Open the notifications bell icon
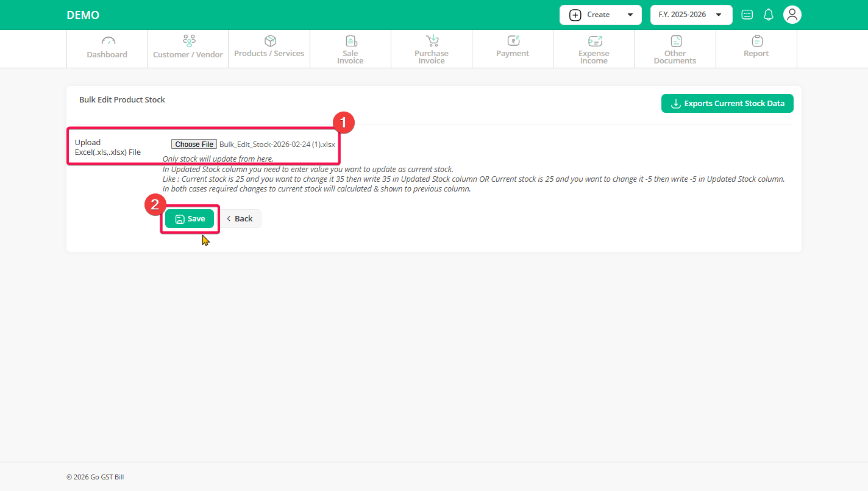The width and height of the screenshot is (868, 491). pos(768,15)
